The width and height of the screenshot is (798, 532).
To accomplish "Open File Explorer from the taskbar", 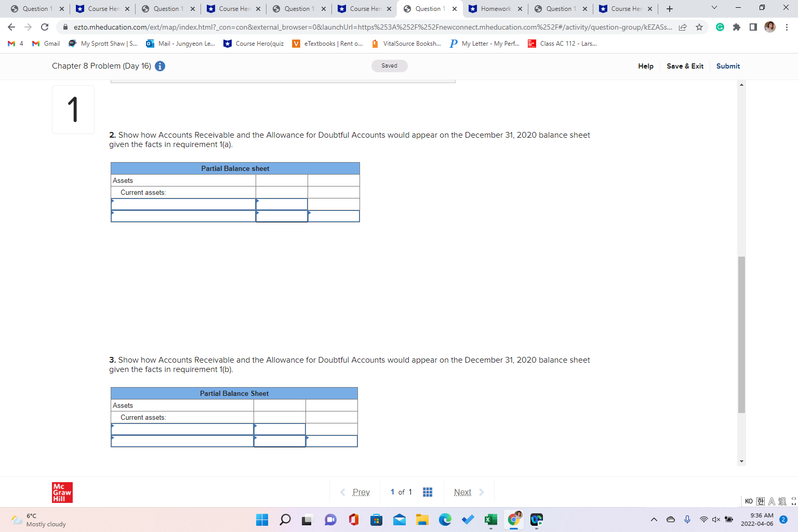I will pyautogui.click(x=422, y=520).
